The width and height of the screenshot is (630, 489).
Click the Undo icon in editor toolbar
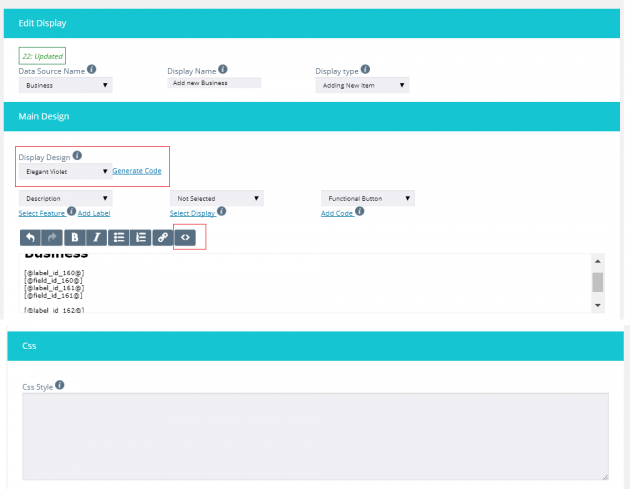coord(30,237)
